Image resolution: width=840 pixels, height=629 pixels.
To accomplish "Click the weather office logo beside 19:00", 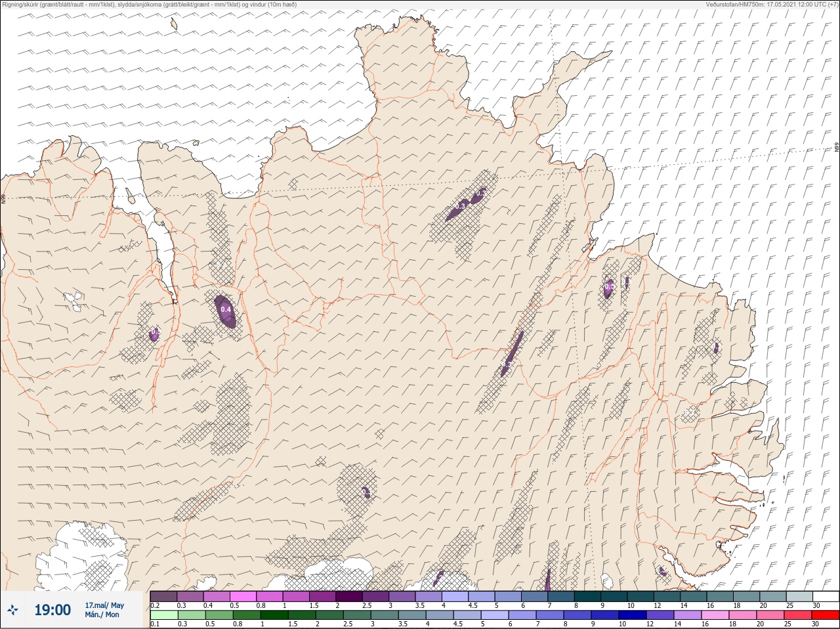I will [14, 610].
